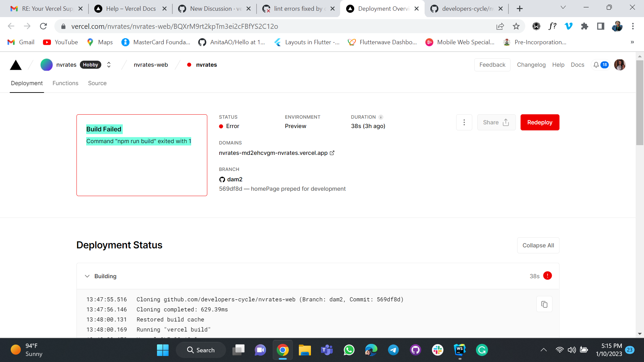Click the share page icon in address bar

(500, 26)
